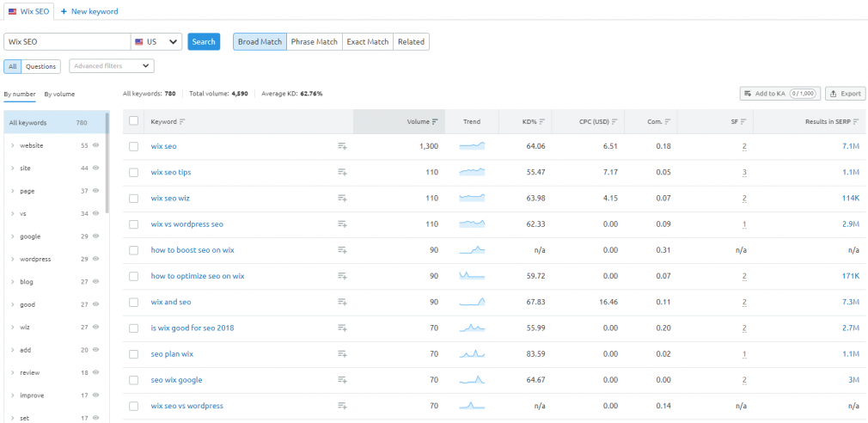Sort by Com. column sort icon
The width and height of the screenshot is (868, 423).
pyautogui.click(x=668, y=122)
